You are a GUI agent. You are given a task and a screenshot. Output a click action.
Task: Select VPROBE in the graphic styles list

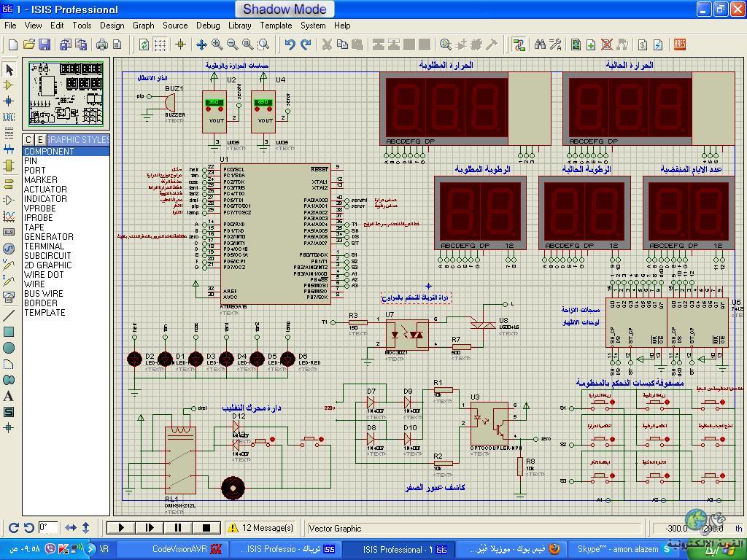(66, 208)
